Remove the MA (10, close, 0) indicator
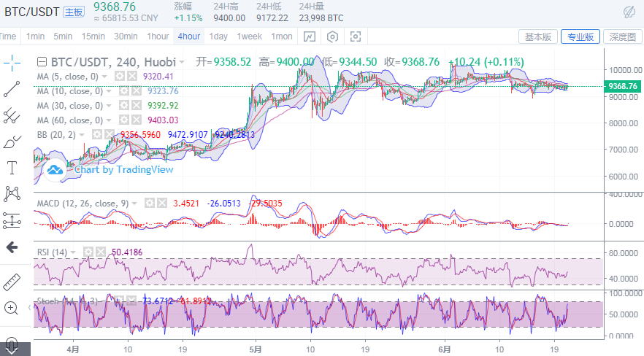Image resolution: width=644 pixels, height=356 pixels. 137,91
